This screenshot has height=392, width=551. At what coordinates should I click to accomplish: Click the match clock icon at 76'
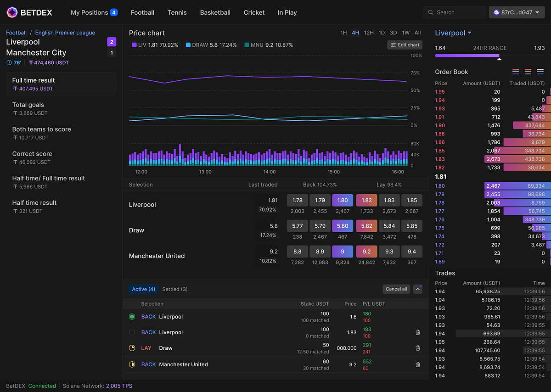click(x=9, y=62)
